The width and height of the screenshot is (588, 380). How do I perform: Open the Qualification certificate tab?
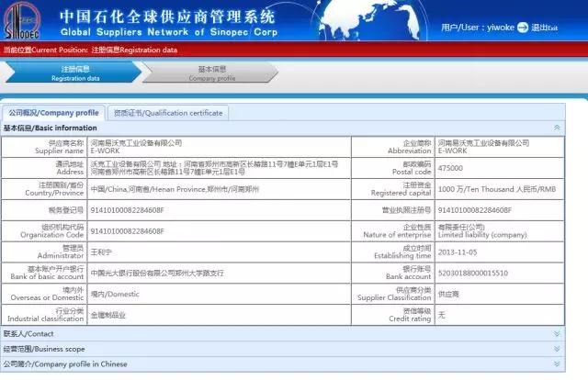[x=167, y=113]
